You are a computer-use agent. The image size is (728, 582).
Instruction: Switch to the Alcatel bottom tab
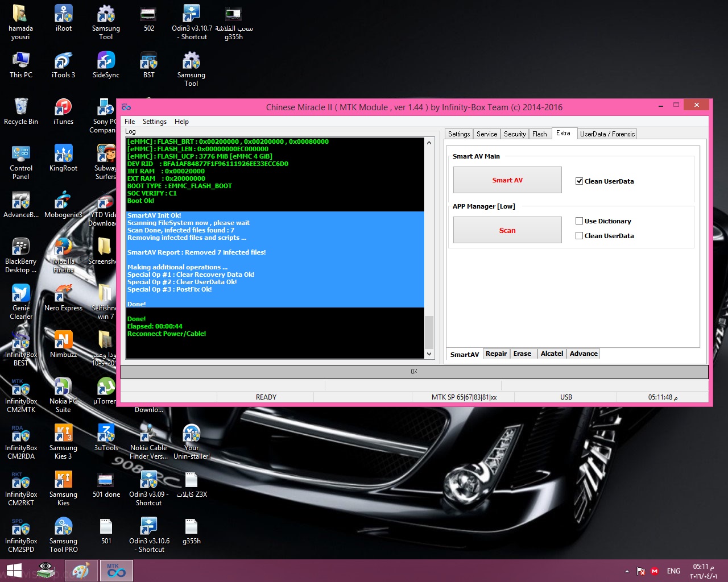(x=552, y=354)
